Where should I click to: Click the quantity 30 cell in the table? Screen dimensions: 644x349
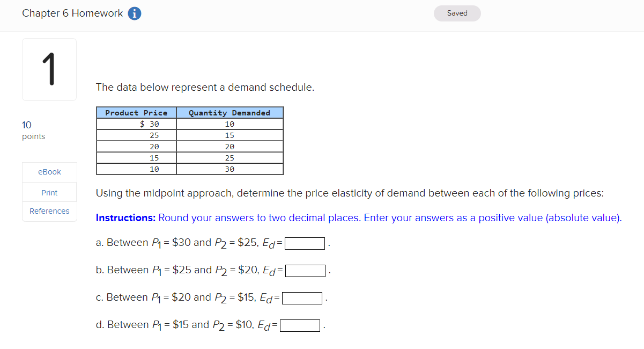(230, 169)
